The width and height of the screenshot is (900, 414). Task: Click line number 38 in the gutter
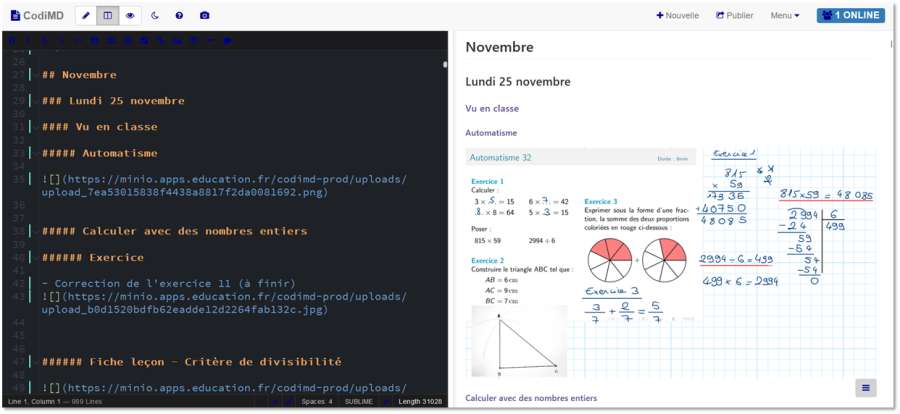(18, 231)
